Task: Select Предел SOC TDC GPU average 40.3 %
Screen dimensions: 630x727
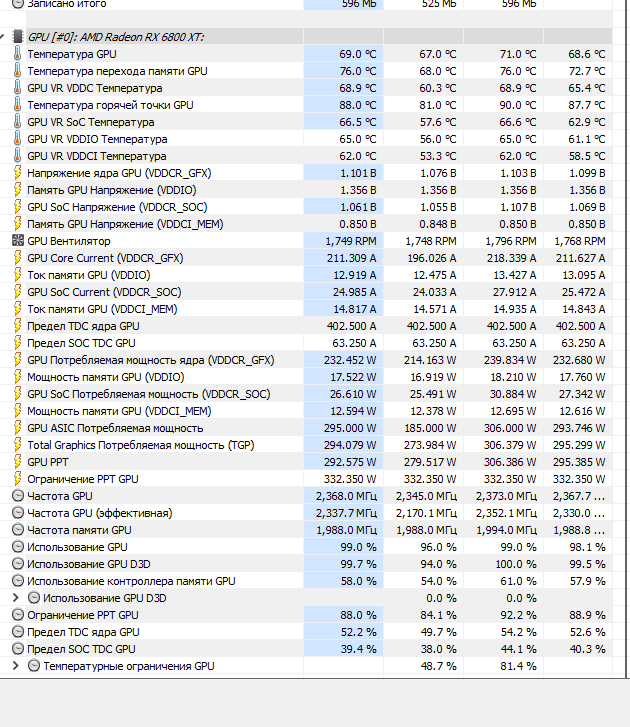Action: click(x=587, y=649)
